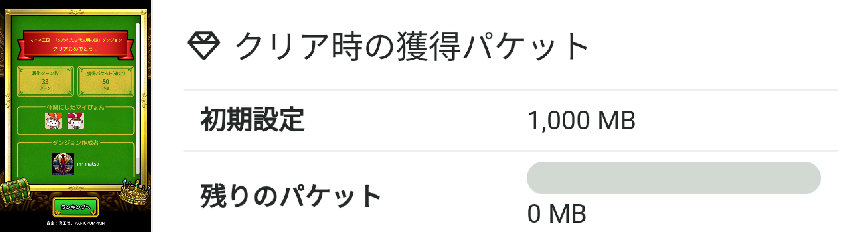Click the ダンジョン作成者 section title
Image resolution: width=868 pixels, height=232 pixels.
click(75, 143)
